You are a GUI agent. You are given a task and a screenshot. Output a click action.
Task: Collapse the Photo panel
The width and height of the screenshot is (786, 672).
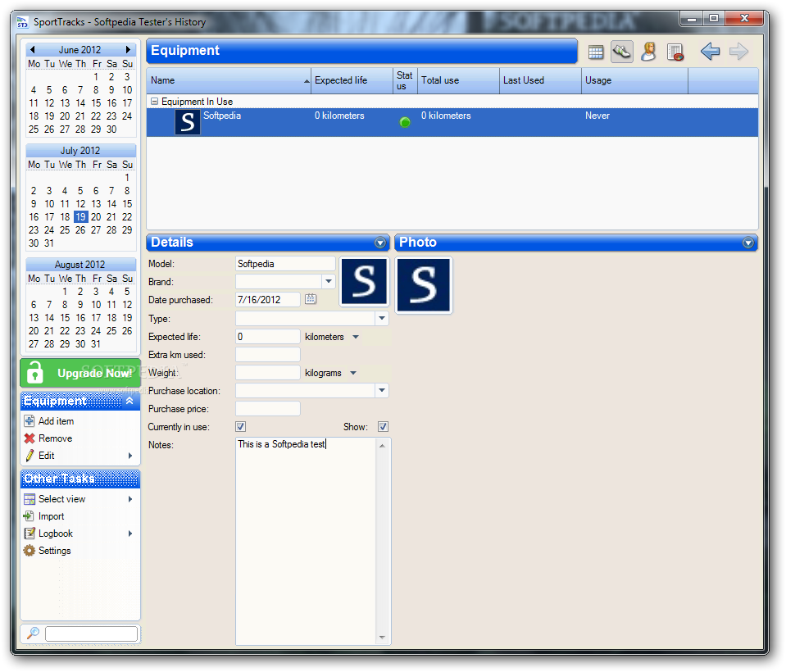tap(748, 243)
